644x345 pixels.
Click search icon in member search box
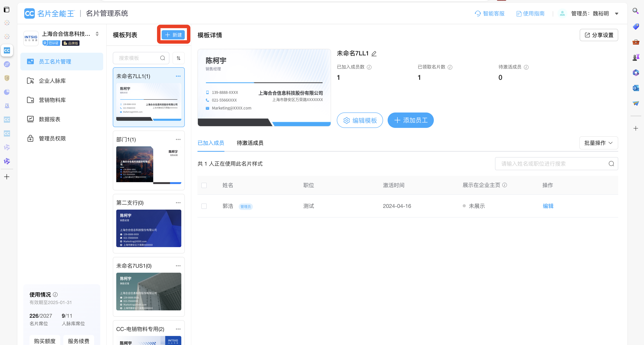point(611,164)
